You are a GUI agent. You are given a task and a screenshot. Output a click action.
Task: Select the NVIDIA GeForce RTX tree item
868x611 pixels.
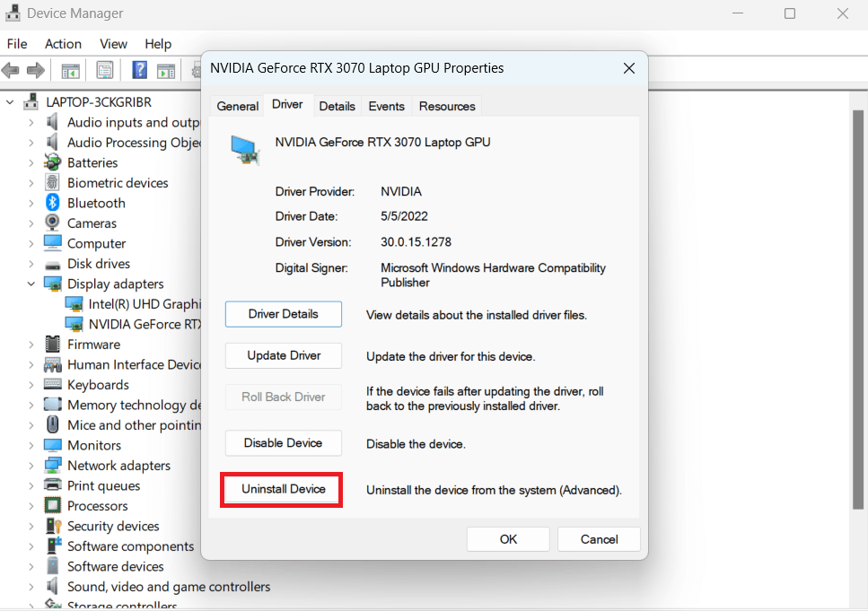(x=145, y=324)
